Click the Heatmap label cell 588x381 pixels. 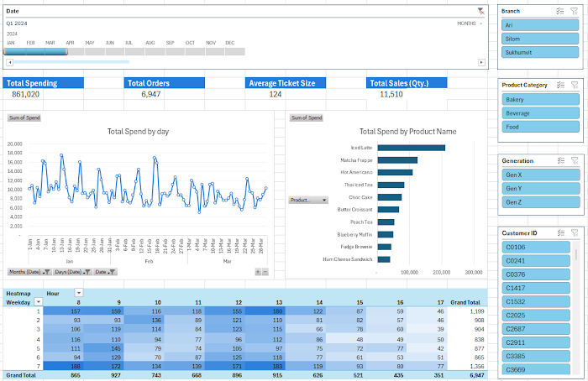23,294
